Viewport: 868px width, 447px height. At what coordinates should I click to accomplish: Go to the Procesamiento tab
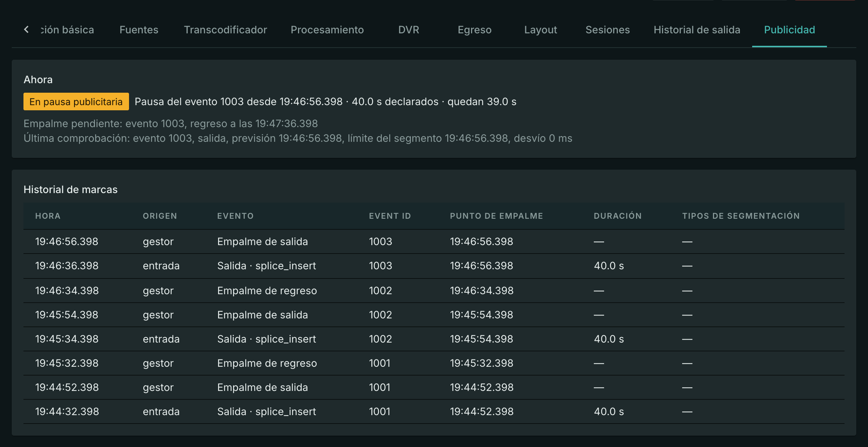pos(327,30)
